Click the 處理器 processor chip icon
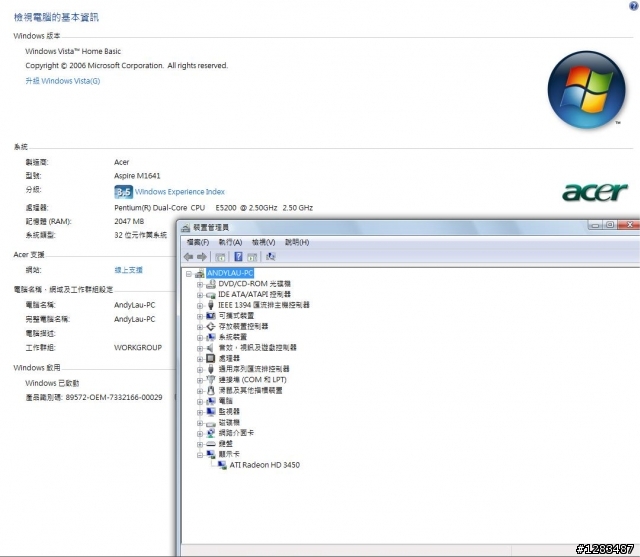Image resolution: width=640 pixels, height=557 pixels. pyautogui.click(x=211, y=358)
